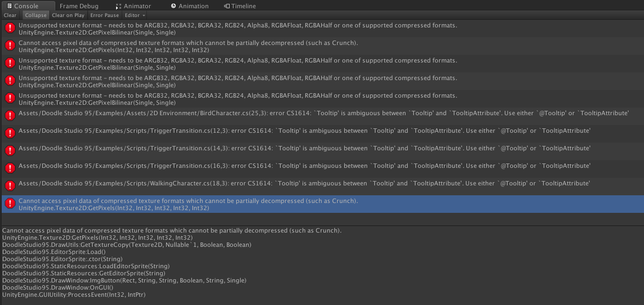This screenshot has width=644, height=305.
Task: Click error icon of first console entry
Action: (9, 29)
